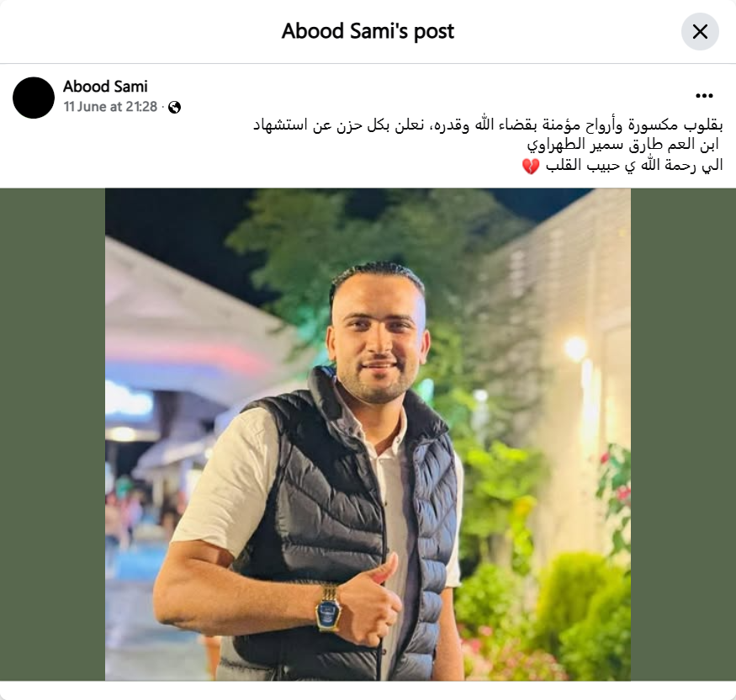
Task: Open the 11 June at 21:28 timestamp
Action: [x=110, y=107]
